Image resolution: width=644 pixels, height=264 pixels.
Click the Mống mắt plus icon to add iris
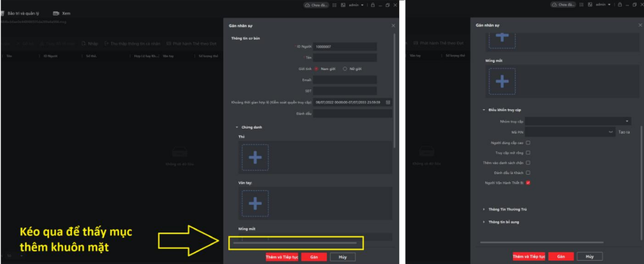tap(502, 82)
